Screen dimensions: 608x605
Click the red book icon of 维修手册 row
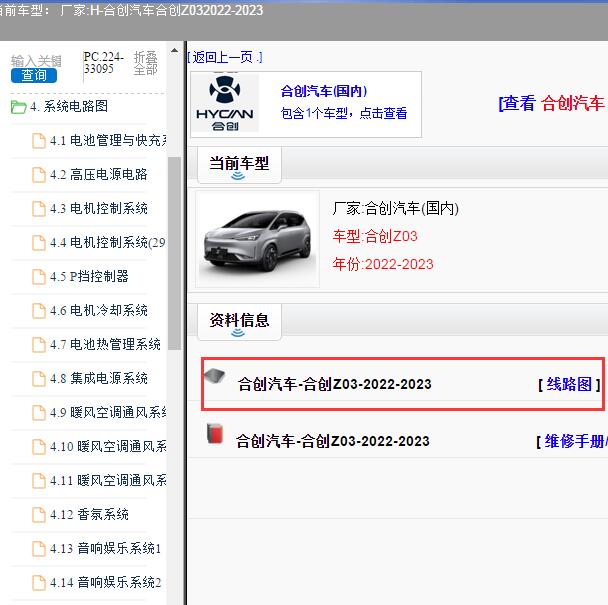coord(215,434)
